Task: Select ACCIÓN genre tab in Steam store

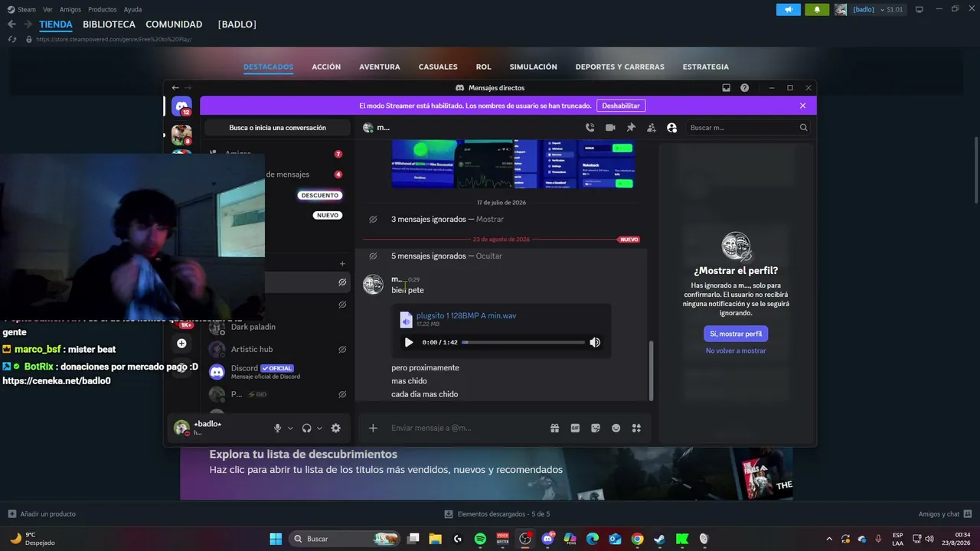Action: pyautogui.click(x=326, y=67)
